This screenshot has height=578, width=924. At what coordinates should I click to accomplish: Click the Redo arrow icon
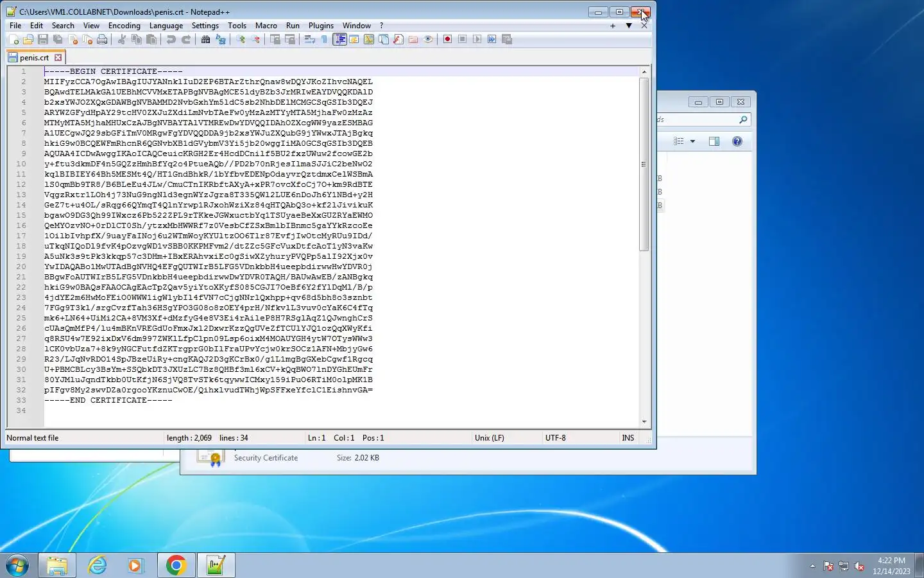[x=186, y=39]
